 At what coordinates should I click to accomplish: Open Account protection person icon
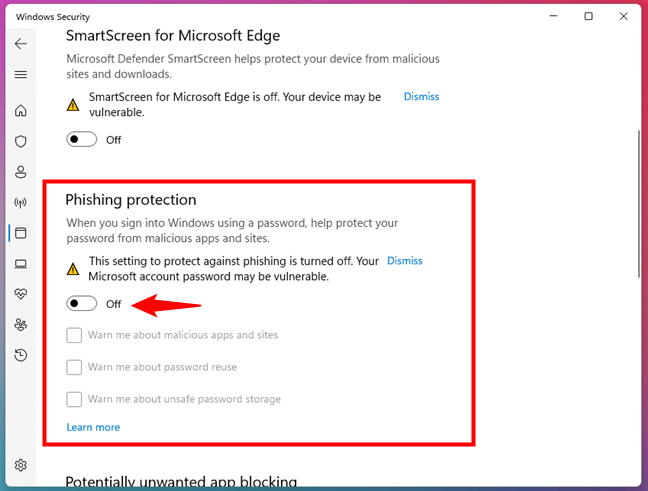[21, 172]
